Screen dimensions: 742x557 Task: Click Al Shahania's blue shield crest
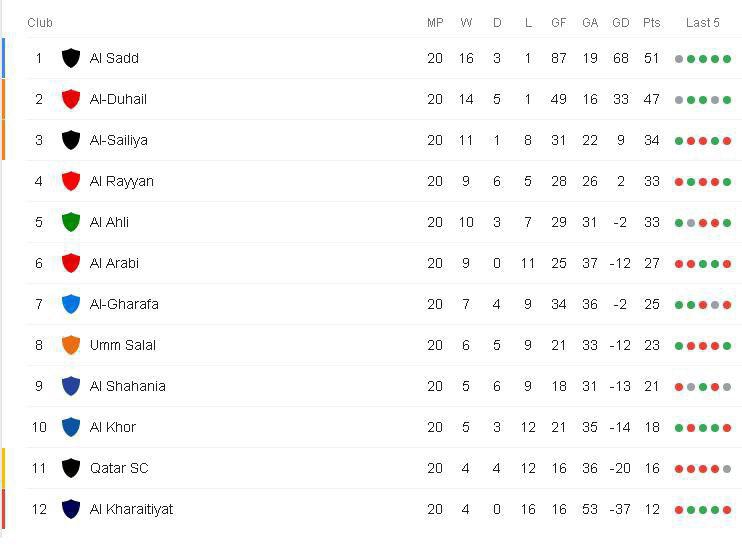pyautogui.click(x=71, y=386)
